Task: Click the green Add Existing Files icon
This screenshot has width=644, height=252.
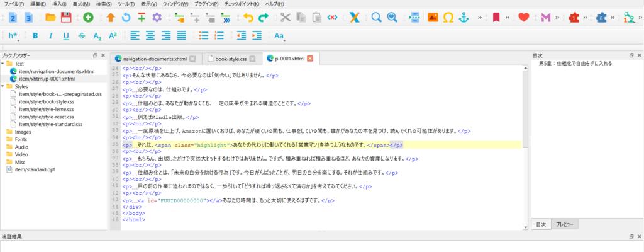Action: [87, 18]
